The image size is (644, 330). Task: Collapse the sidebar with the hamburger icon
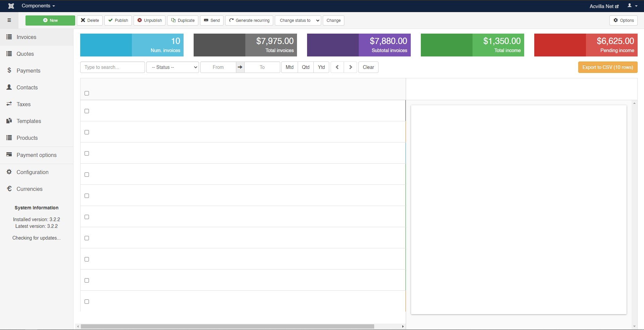(x=9, y=20)
